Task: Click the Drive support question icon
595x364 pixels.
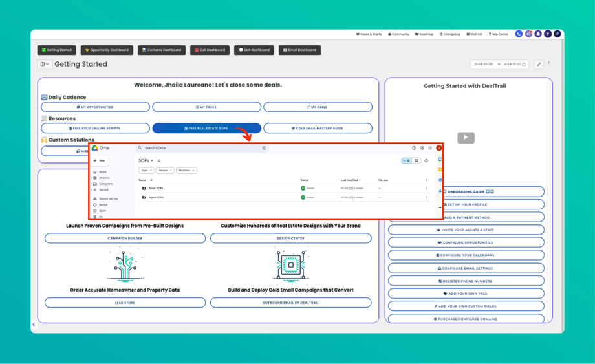Action: click(414, 148)
